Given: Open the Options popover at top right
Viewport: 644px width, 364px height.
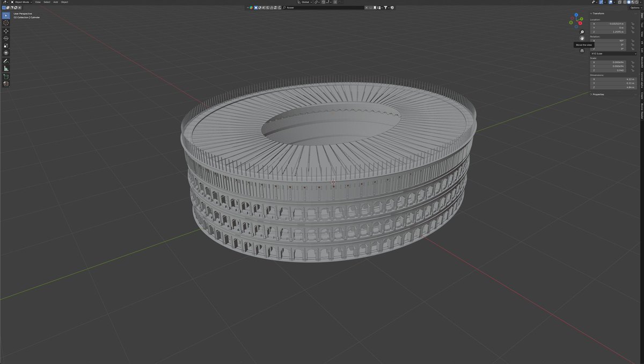Looking at the screenshot, I should 635,8.
